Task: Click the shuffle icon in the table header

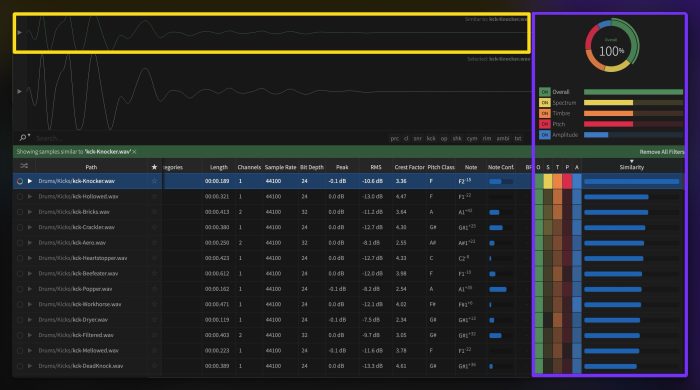Action: [24, 166]
